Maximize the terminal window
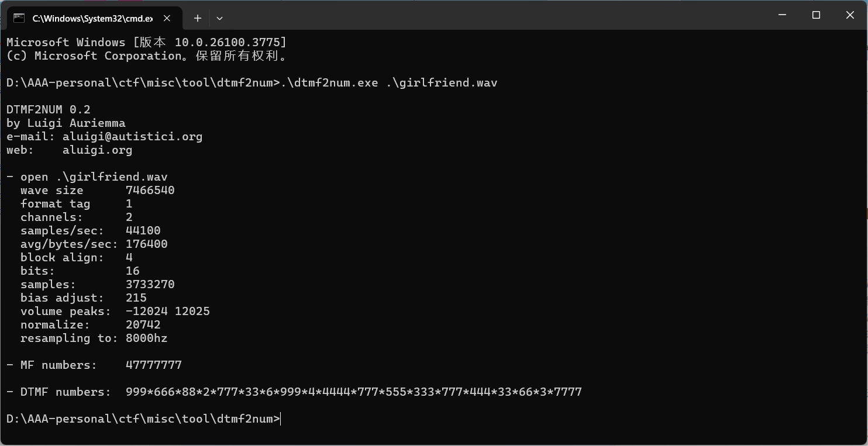Viewport: 868px width, 446px height. tap(816, 15)
